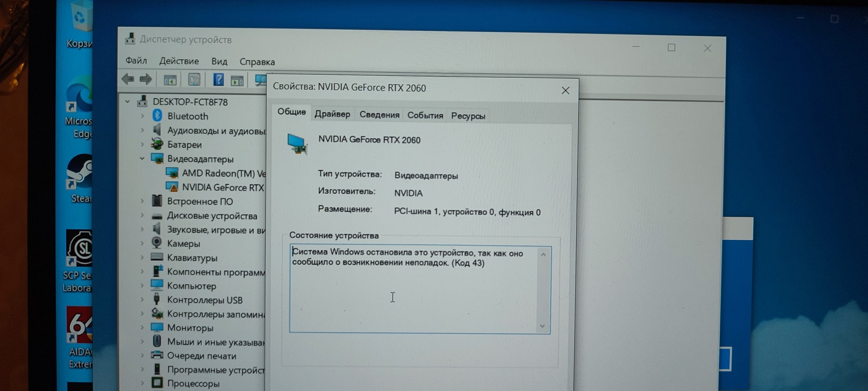
Task: Click the Камеры webcam icon in tree
Action: click(157, 243)
